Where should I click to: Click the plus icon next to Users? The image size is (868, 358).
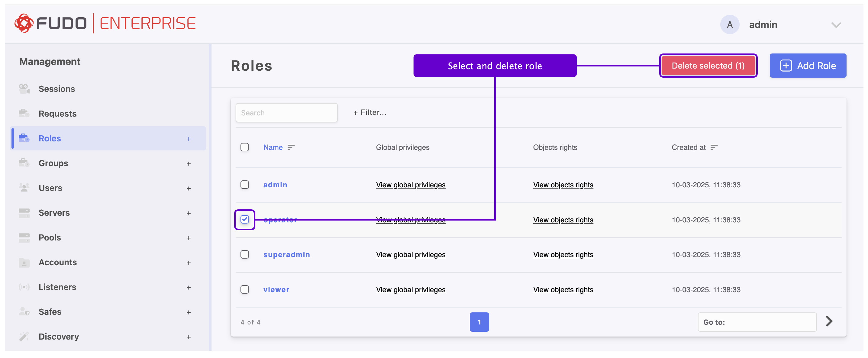coord(189,189)
